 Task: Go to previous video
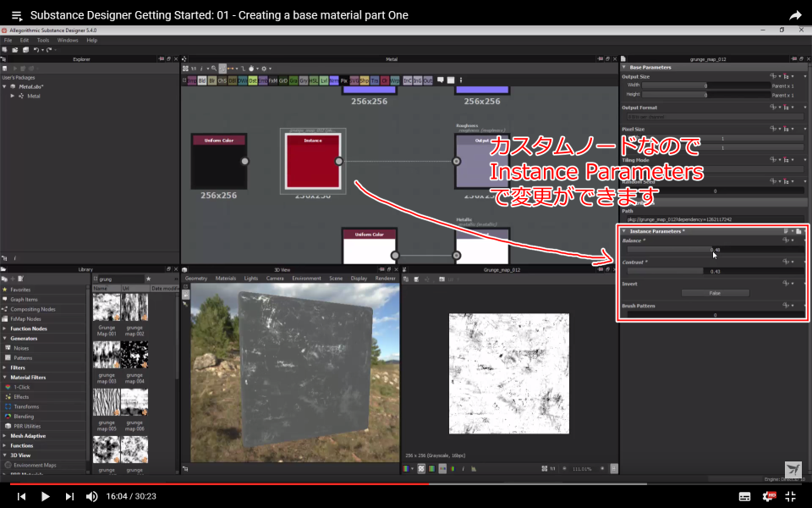[x=21, y=497]
